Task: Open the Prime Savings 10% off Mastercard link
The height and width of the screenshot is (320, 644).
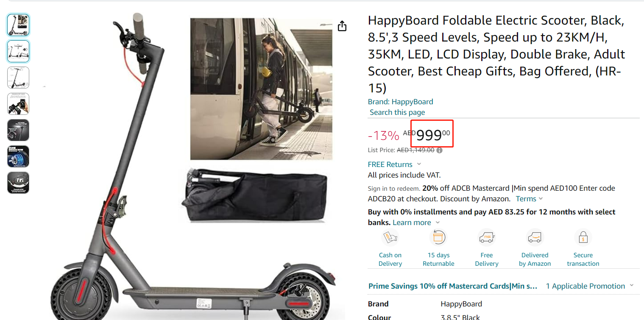Action: pyautogui.click(x=453, y=286)
